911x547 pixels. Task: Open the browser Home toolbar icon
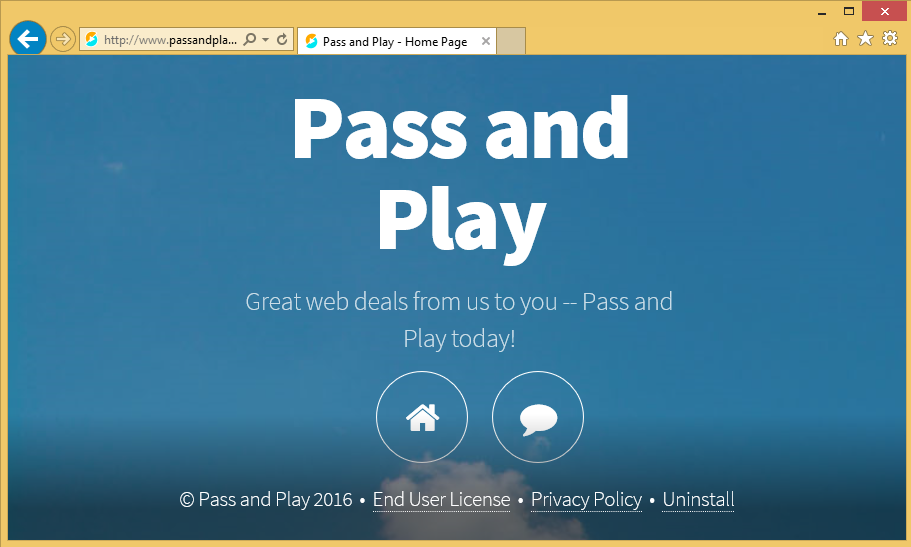841,39
